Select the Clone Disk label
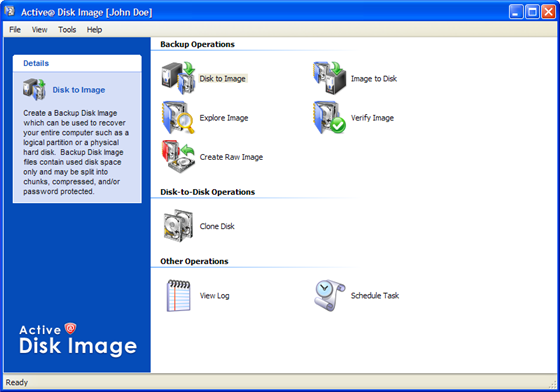This screenshot has width=560, height=392. point(217,226)
